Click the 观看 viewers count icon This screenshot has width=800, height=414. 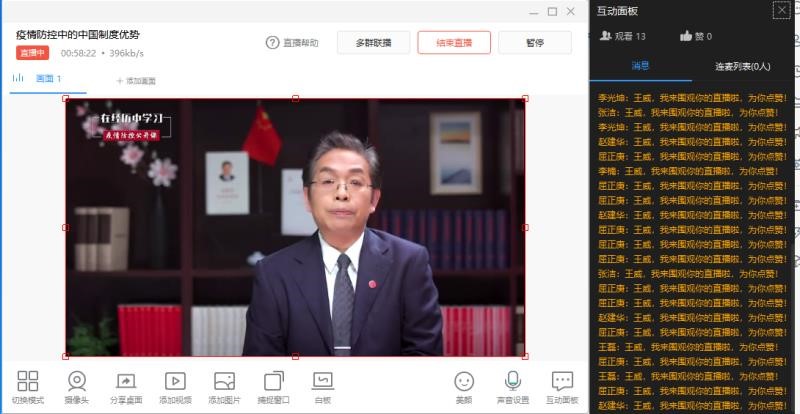[606, 36]
